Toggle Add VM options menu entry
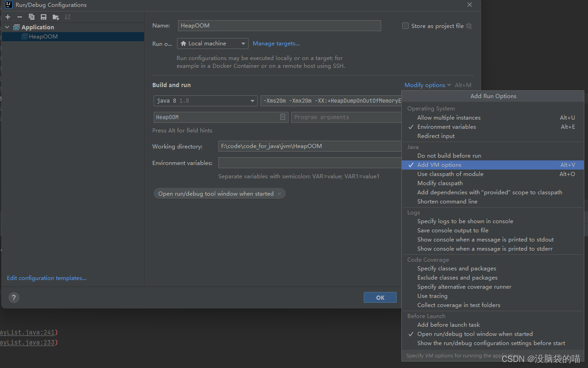 pyautogui.click(x=493, y=165)
